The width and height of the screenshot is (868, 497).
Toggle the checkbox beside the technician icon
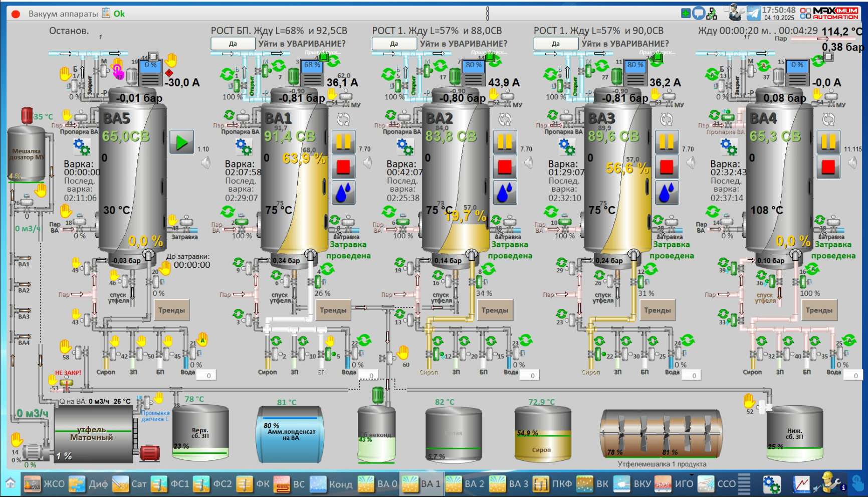pos(726,9)
